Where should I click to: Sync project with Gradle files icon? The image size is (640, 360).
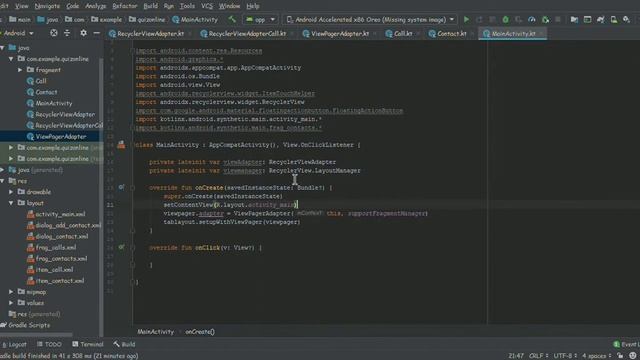click(x=600, y=19)
